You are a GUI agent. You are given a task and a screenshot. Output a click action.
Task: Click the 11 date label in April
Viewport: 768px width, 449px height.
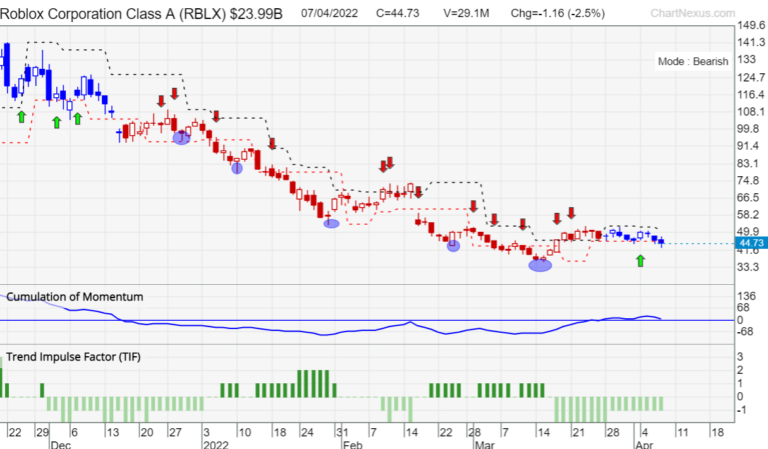682,432
